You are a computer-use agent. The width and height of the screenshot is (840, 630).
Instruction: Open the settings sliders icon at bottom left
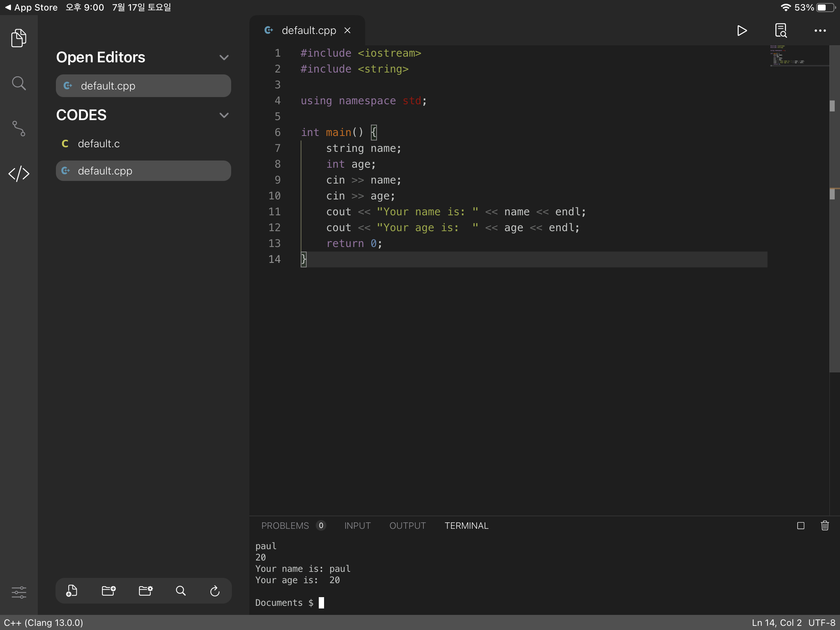[19, 592]
